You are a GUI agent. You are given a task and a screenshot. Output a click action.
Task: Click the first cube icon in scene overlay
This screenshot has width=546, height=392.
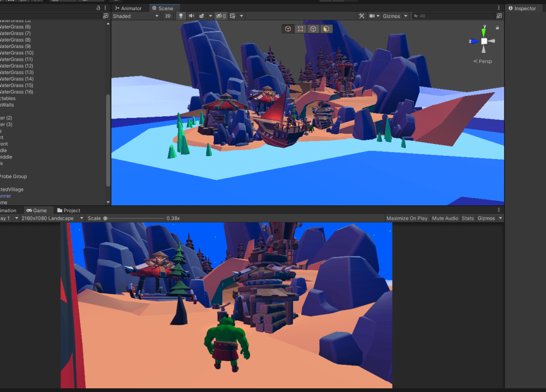288,29
